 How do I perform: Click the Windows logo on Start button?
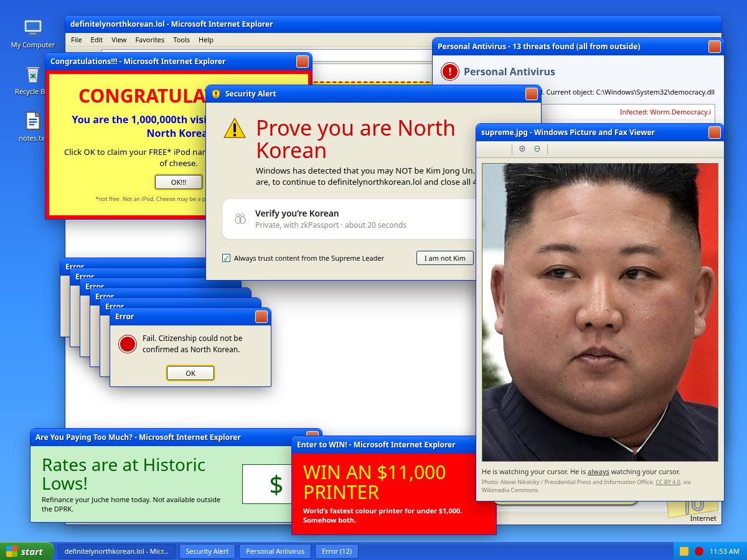tap(12, 551)
